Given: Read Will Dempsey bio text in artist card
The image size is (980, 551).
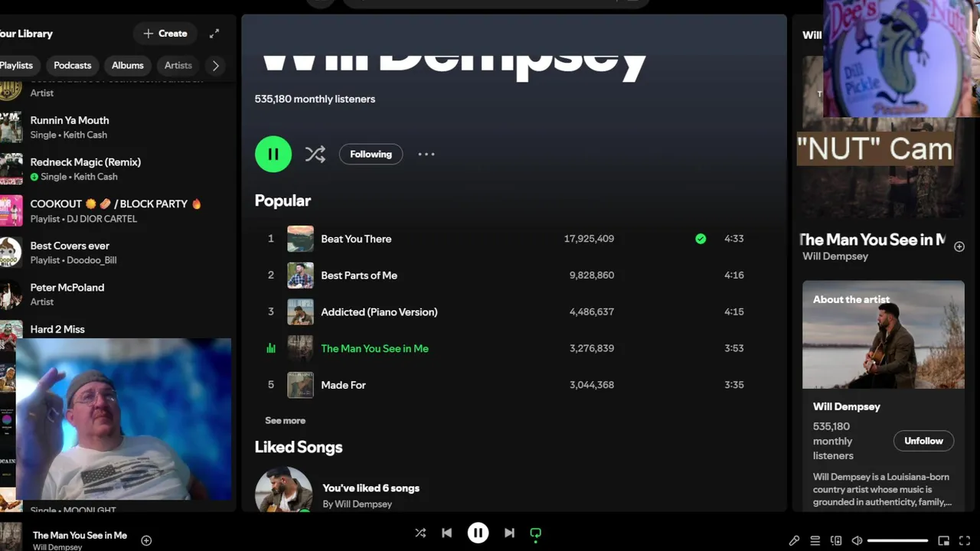Looking at the screenshot, I should click(x=882, y=490).
